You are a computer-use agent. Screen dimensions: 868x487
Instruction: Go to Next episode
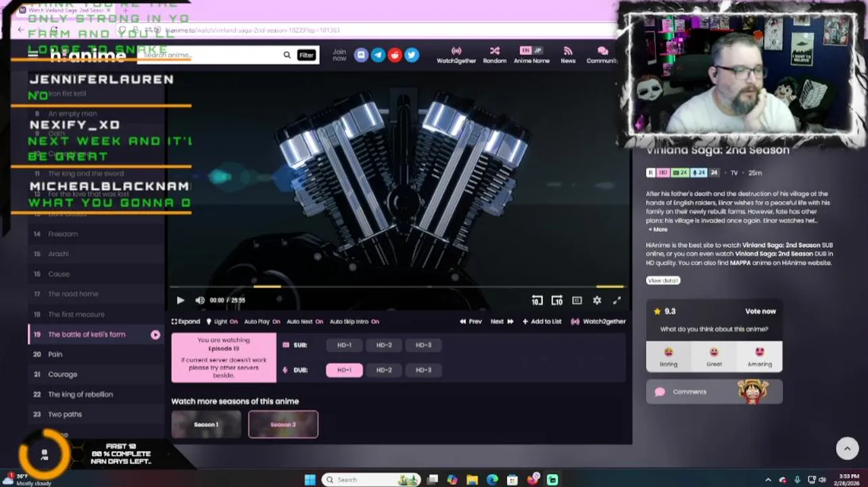point(502,321)
